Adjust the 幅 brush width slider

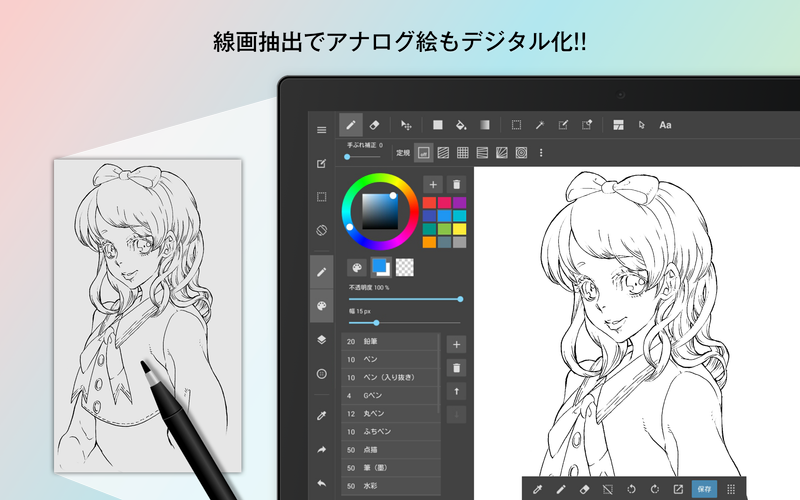pos(406,323)
